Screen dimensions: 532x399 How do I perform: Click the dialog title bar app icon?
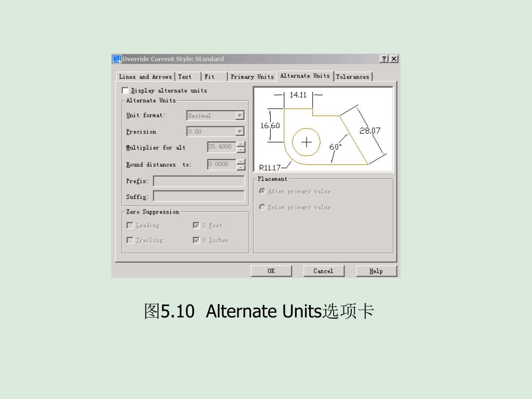117,59
